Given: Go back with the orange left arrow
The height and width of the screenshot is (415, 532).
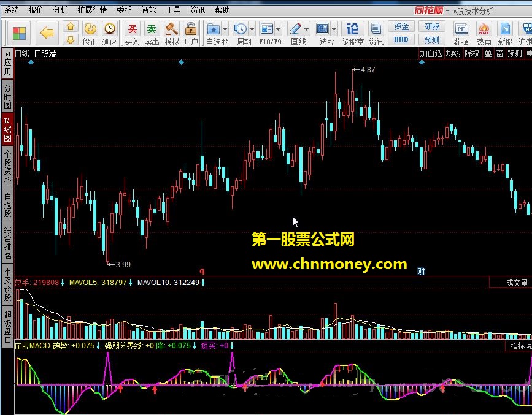Looking at the screenshot, I should coord(47,33).
